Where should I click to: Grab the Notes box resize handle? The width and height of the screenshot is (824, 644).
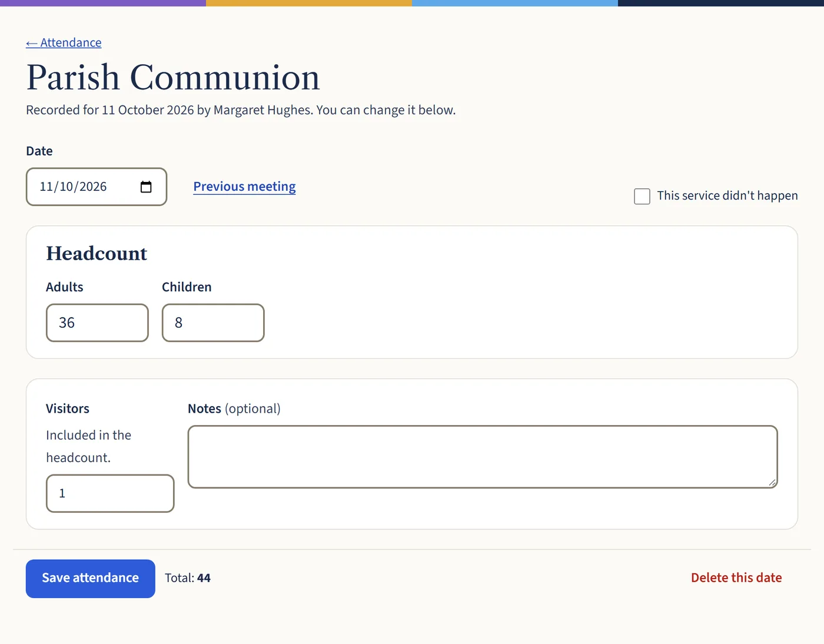pyautogui.click(x=772, y=483)
